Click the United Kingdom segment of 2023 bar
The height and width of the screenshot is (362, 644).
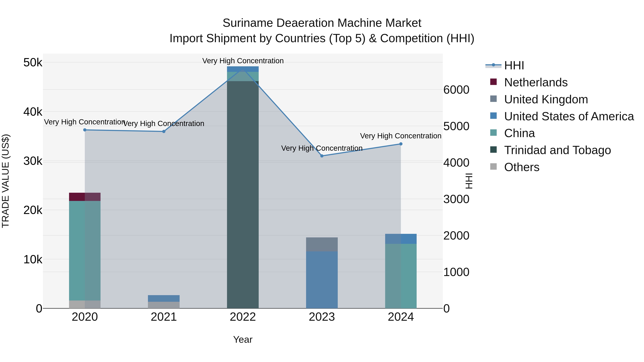tap(322, 244)
